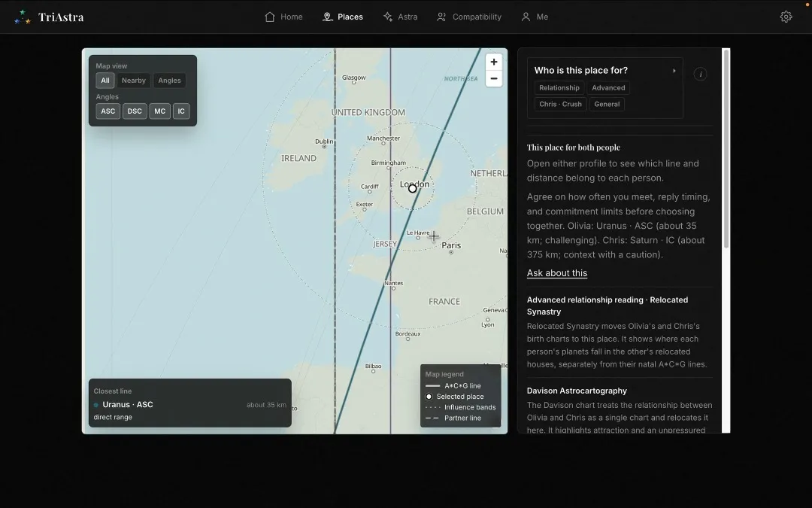The width and height of the screenshot is (812, 508).
Task: Toggle the IC angle filter
Action: 181,111
